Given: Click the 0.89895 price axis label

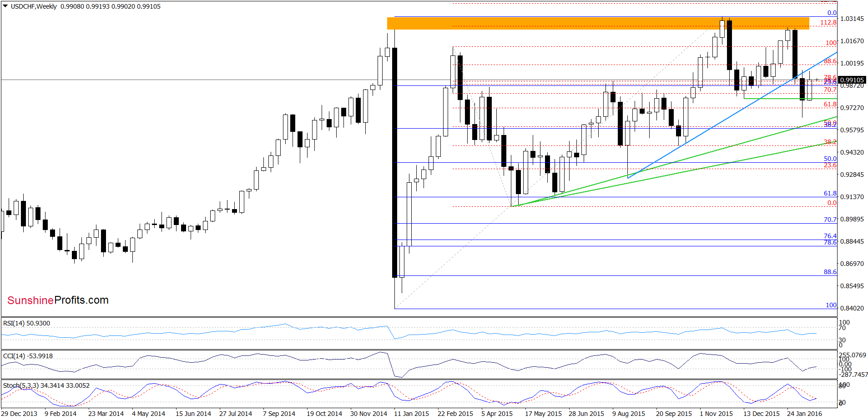Looking at the screenshot, I should (852, 219).
